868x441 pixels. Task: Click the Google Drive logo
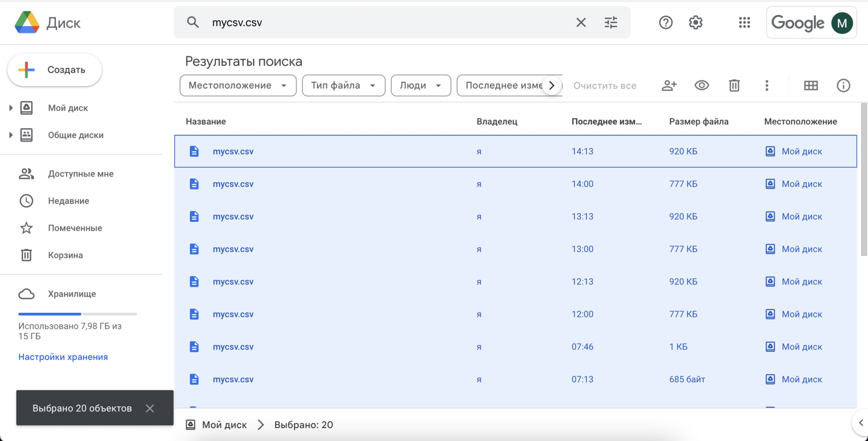[x=27, y=22]
